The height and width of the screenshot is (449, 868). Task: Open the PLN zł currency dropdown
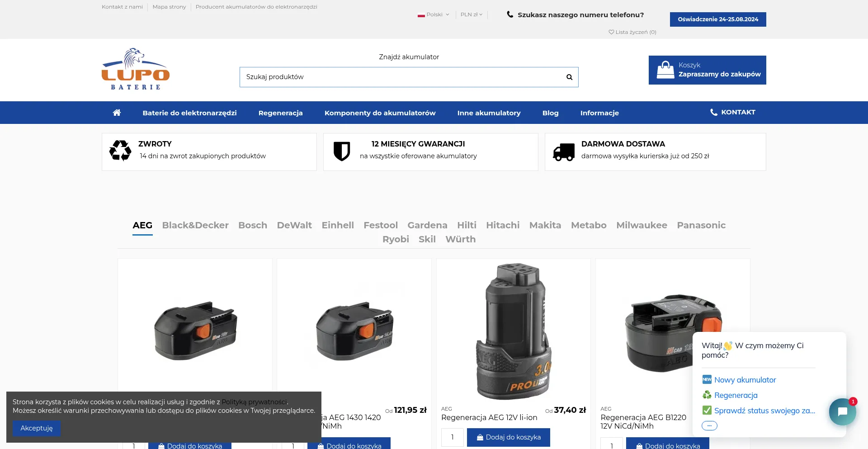(472, 14)
